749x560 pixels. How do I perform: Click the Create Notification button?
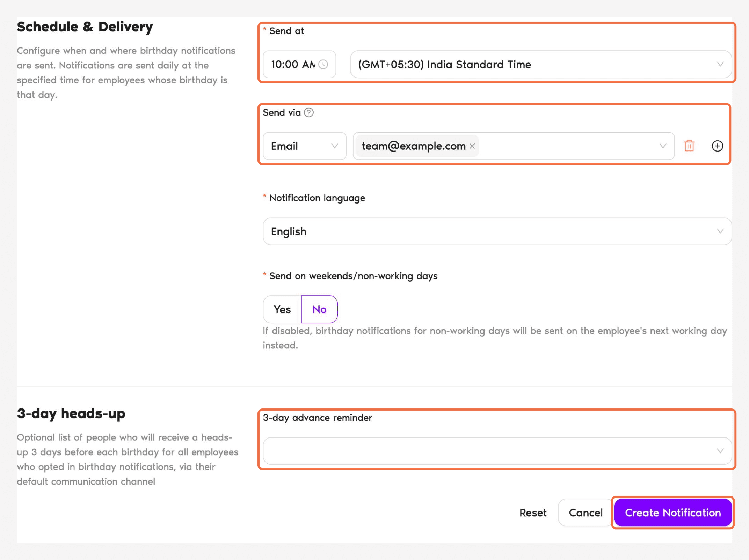tap(673, 513)
